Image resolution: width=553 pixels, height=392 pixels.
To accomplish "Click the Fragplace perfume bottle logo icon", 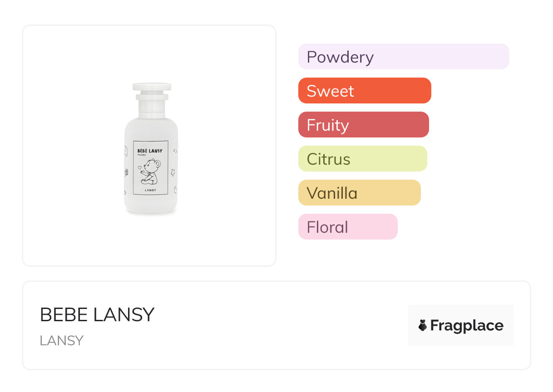I will click(x=423, y=325).
